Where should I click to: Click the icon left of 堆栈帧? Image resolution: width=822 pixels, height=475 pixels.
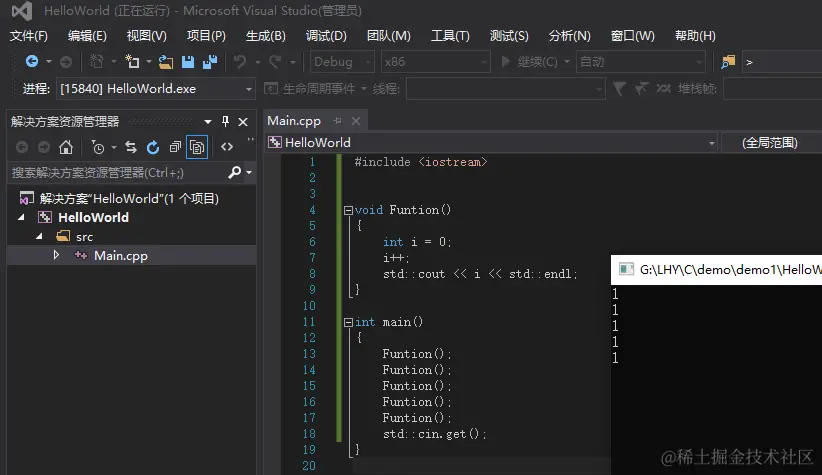click(663, 89)
